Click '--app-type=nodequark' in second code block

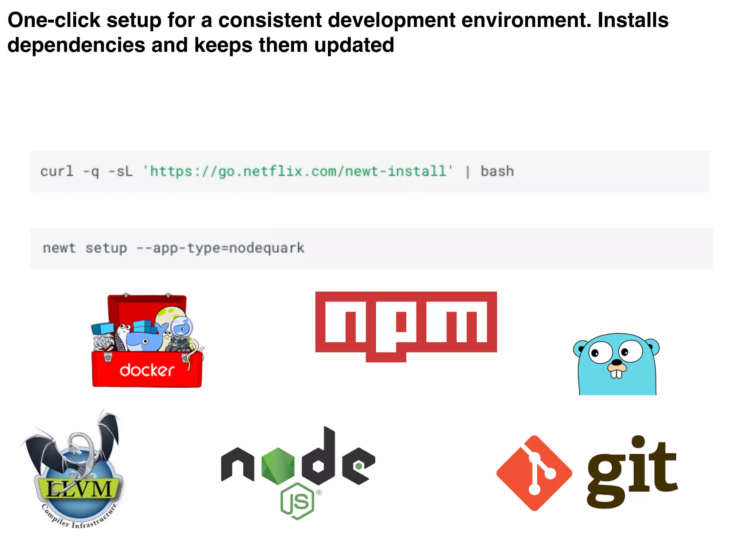(x=220, y=248)
